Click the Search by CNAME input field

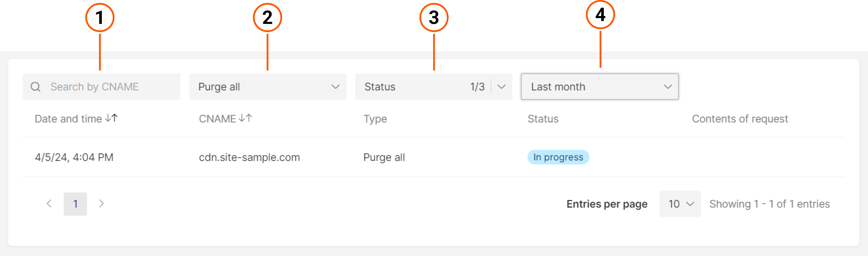[101, 86]
